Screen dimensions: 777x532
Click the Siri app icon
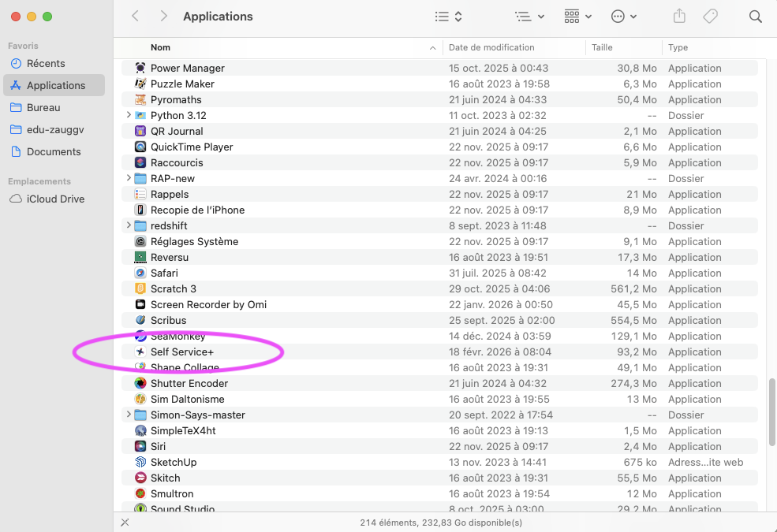[140, 447]
